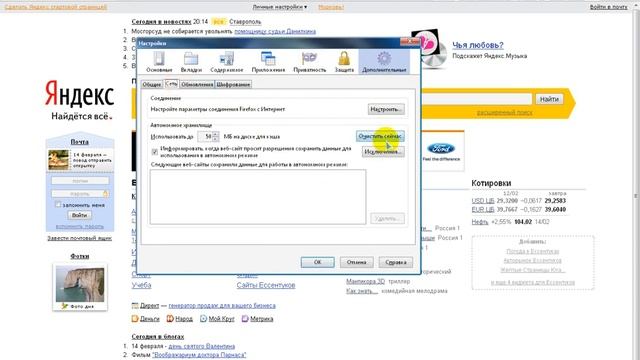
Task: Click Сделать Яндекс стартовой страницей link
Action: point(56,7)
